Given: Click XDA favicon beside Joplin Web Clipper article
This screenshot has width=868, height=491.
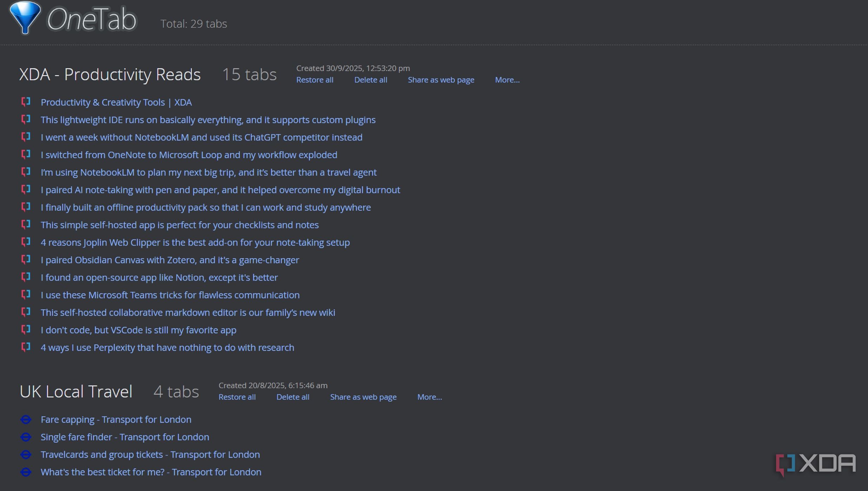Looking at the screenshot, I should (x=26, y=242).
